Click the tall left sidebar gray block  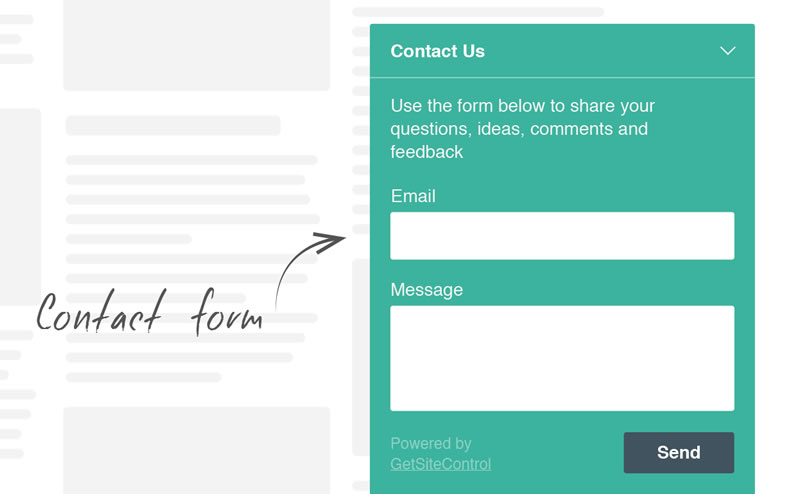(20, 206)
